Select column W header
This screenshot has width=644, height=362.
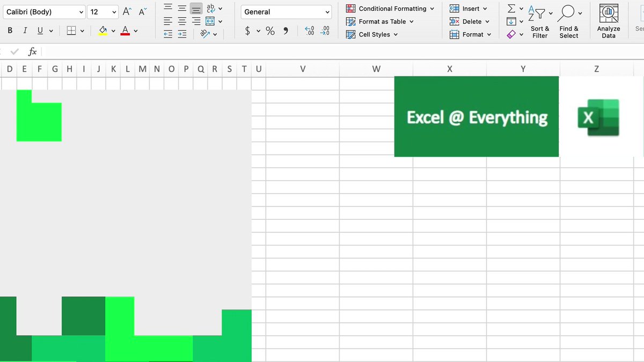(x=376, y=69)
